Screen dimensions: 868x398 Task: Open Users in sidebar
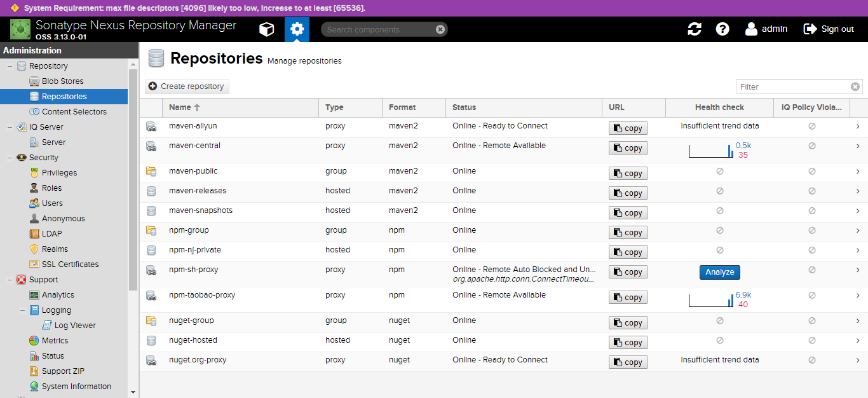pyautogui.click(x=52, y=203)
